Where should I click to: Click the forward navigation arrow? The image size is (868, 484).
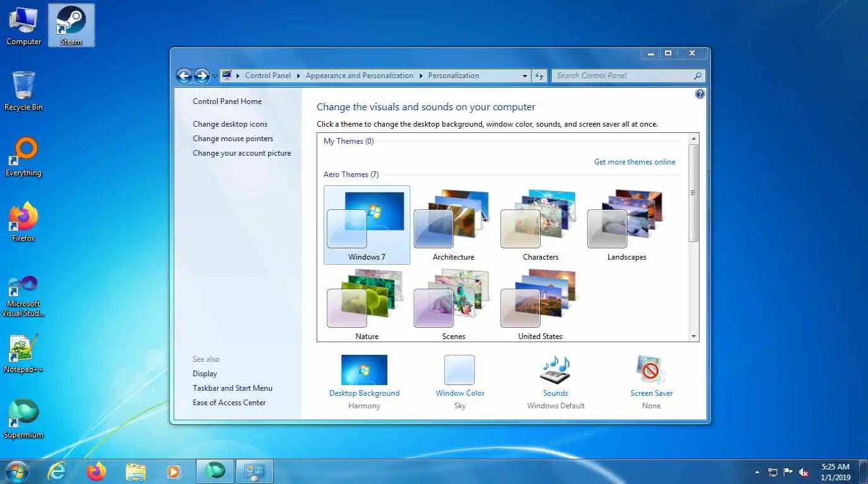pos(202,76)
